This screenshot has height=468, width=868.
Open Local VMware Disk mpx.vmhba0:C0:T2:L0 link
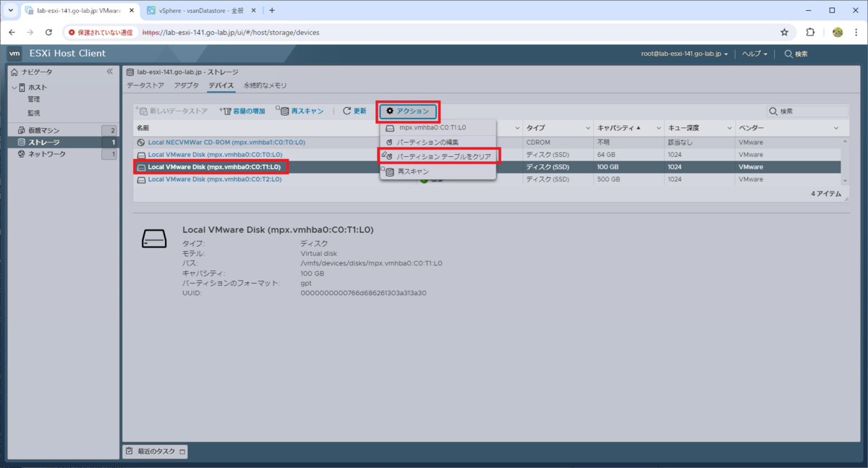point(215,179)
